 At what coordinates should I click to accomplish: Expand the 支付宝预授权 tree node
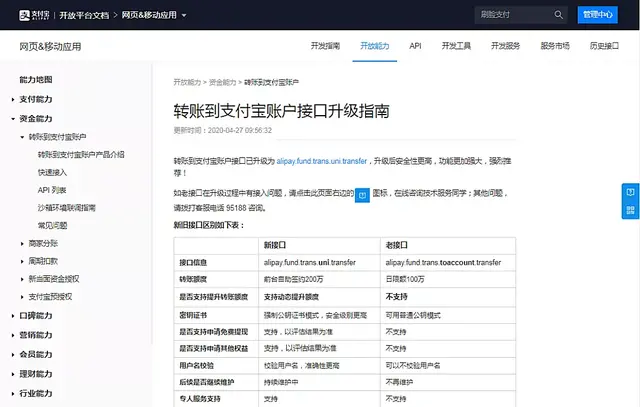click(22, 297)
